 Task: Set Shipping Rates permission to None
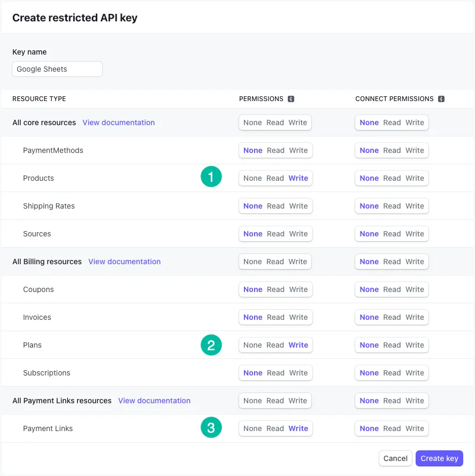tap(252, 206)
